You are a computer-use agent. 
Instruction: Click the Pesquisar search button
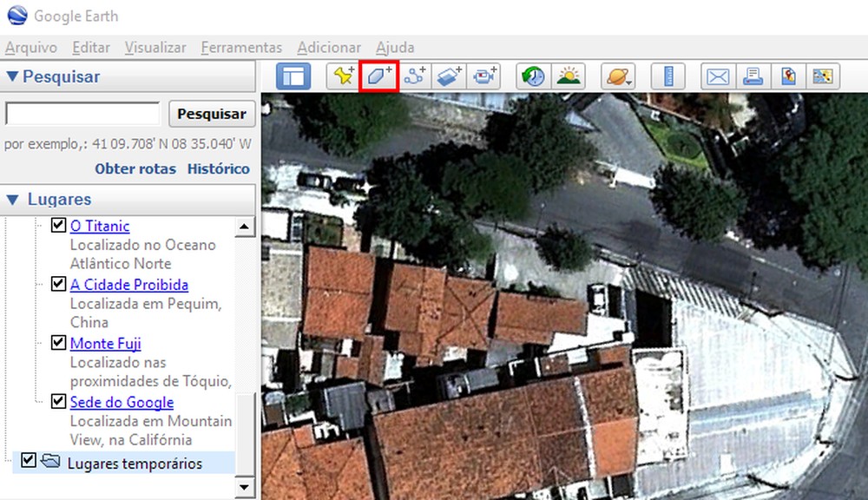click(x=211, y=114)
